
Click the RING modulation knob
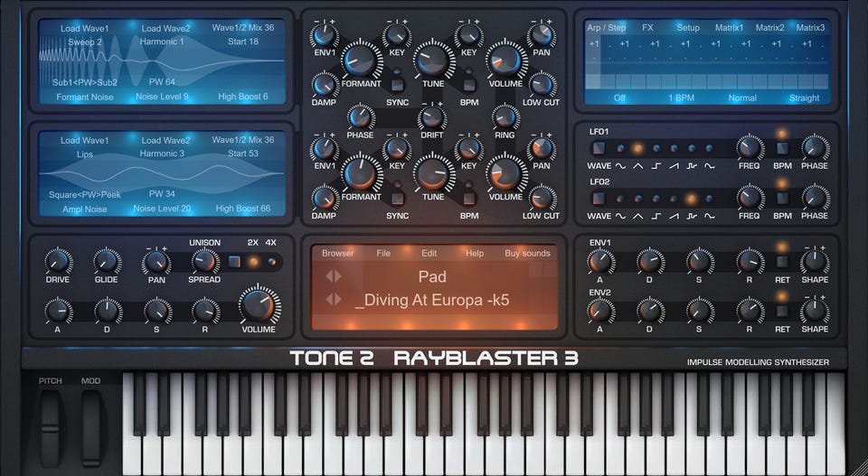505,117
